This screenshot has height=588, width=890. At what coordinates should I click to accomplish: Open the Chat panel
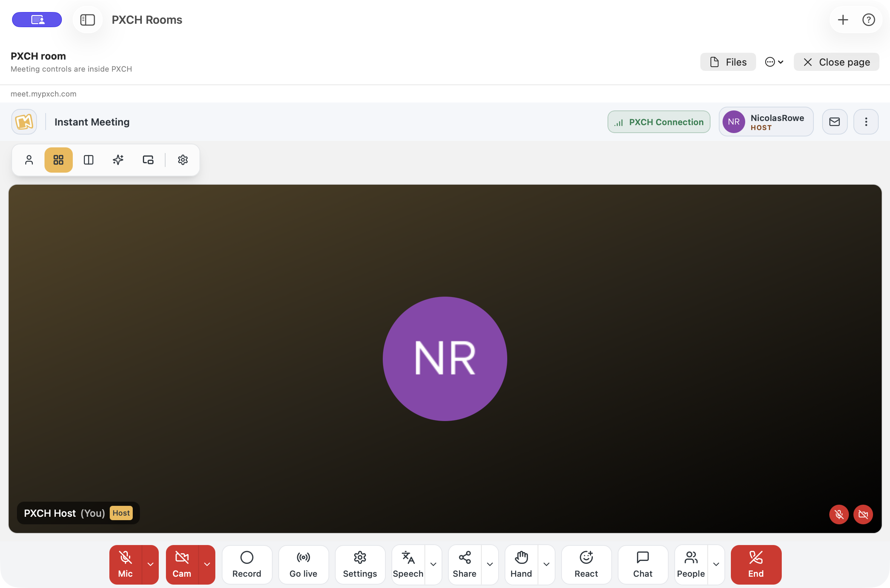tap(643, 564)
